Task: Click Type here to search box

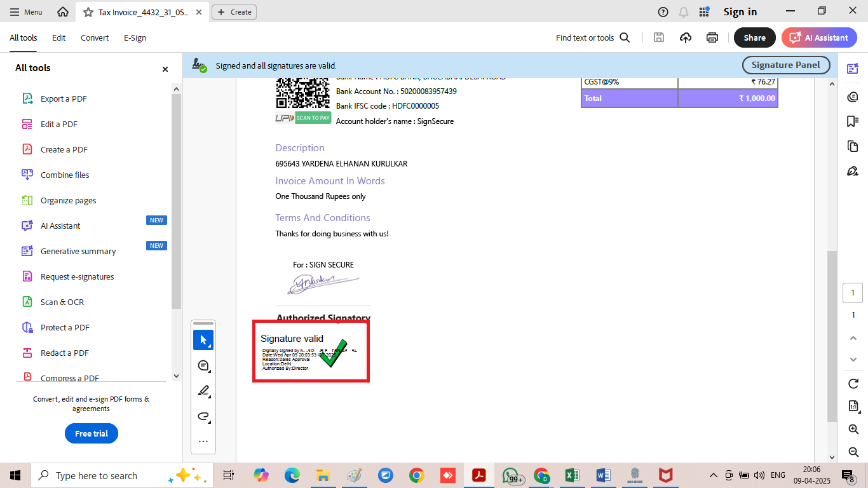Action: pyautogui.click(x=121, y=475)
